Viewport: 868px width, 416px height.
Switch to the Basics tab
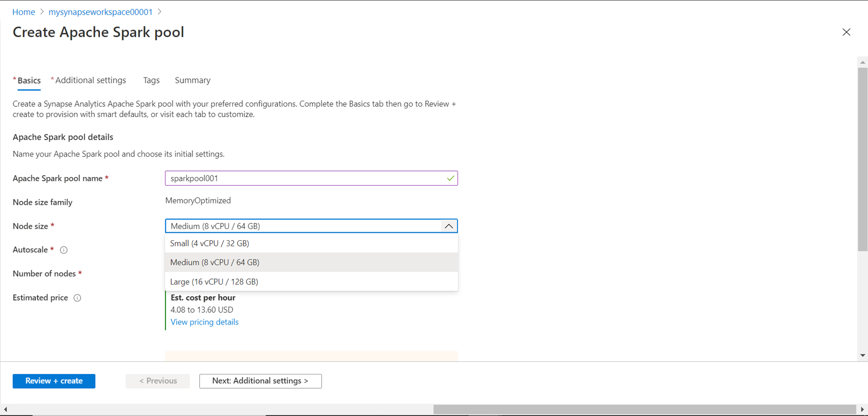29,80
